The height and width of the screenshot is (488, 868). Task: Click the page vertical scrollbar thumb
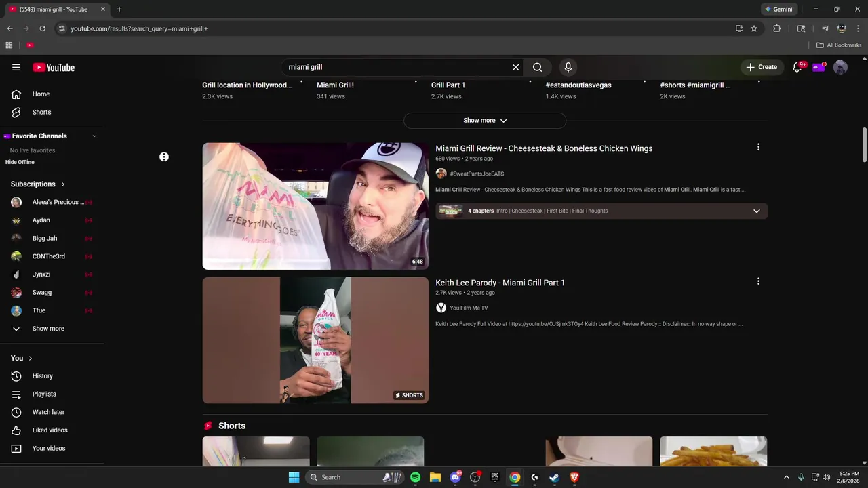click(x=865, y=145)
